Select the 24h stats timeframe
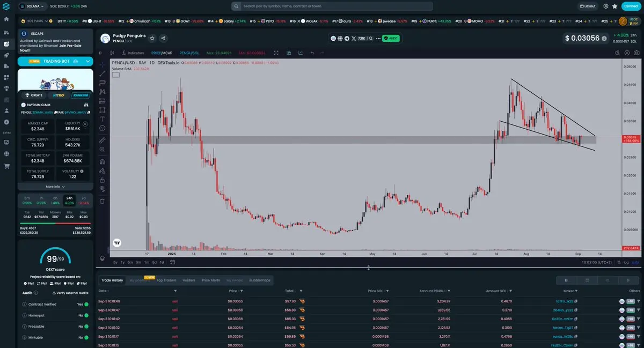 click(x=69, y=201)
